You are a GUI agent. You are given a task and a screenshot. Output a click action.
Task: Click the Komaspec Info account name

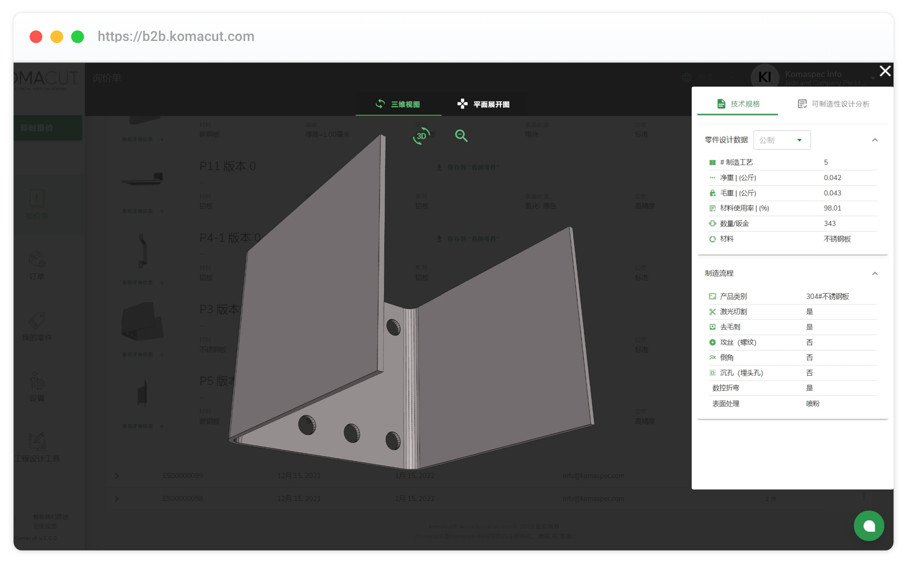813,74
